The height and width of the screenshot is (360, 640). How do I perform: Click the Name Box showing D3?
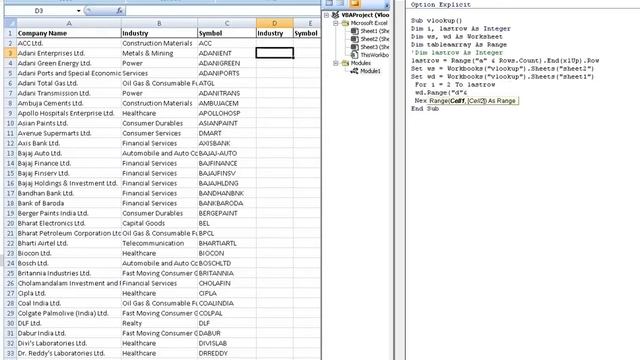[39, 11]
